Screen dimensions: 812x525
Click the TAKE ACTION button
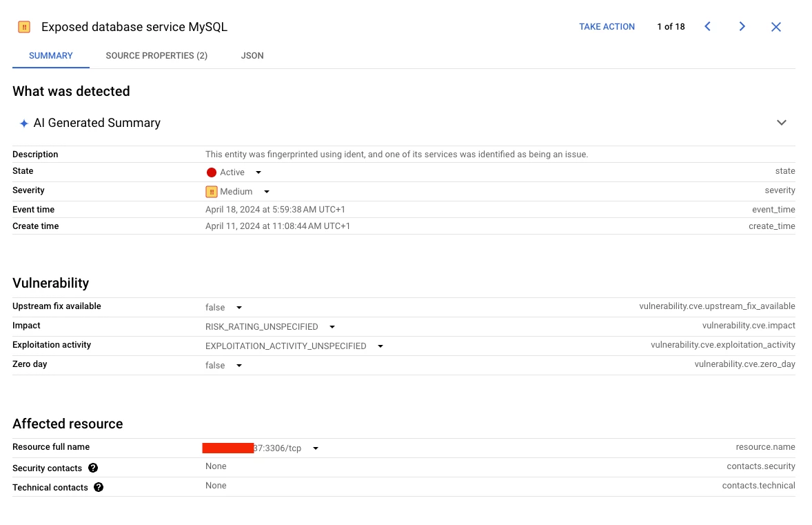click(x=607, y=26)
